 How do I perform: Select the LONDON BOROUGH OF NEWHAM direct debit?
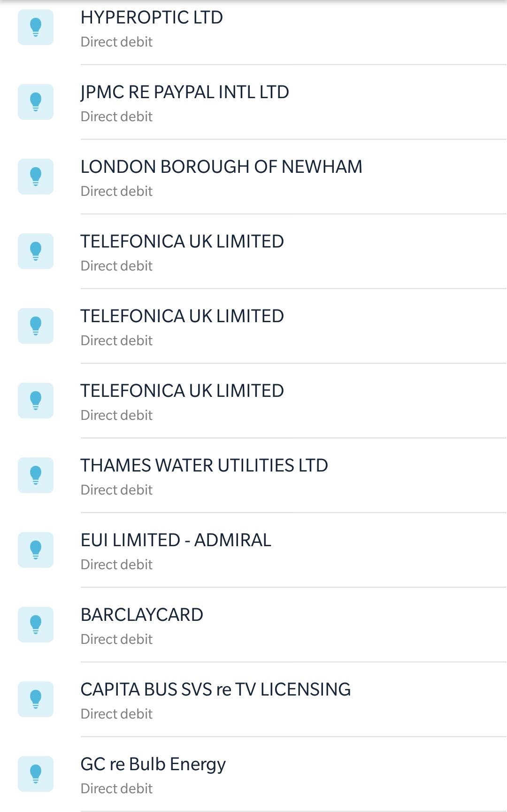[x=221, y=167]
